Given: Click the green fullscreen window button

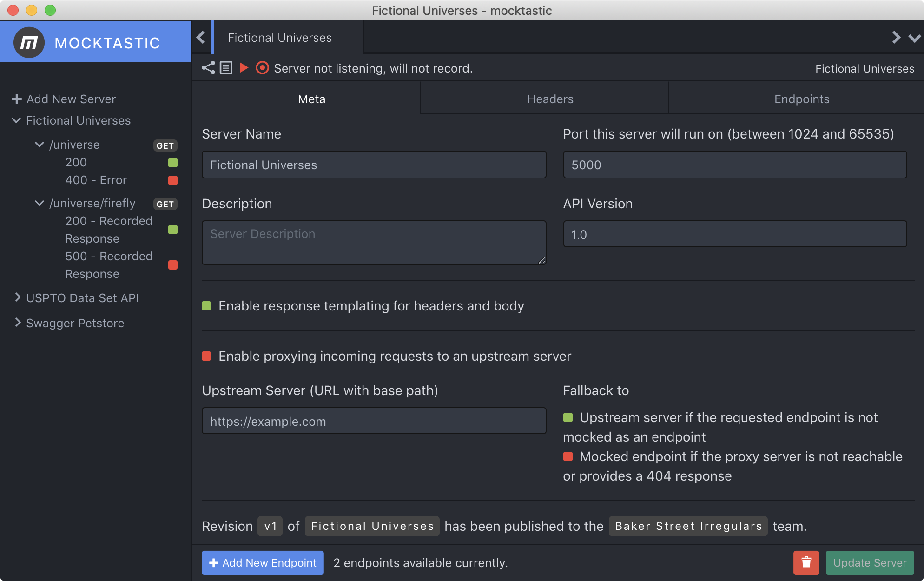Looking at the screenshot, I should click(50, 10).
